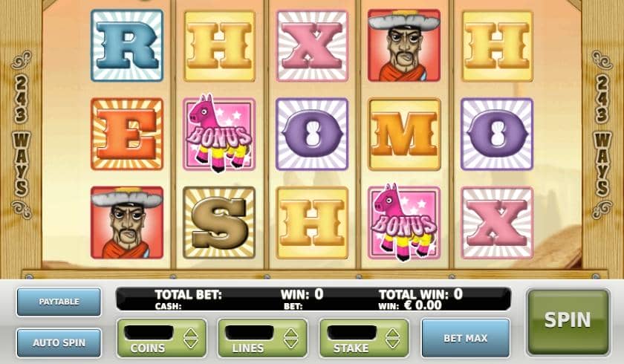The width and height of the screenshot is (624, 364).
Task: Select the orange M symbol tile
Action: coord(404,134)
